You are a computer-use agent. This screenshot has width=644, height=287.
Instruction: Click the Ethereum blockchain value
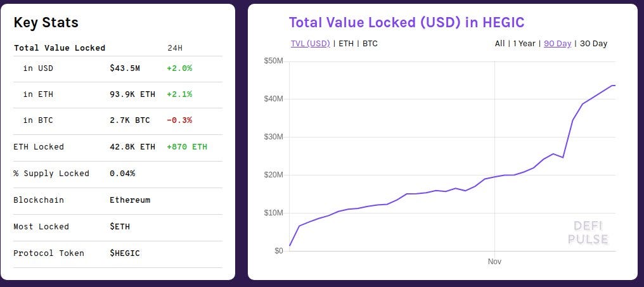point(130,200)
